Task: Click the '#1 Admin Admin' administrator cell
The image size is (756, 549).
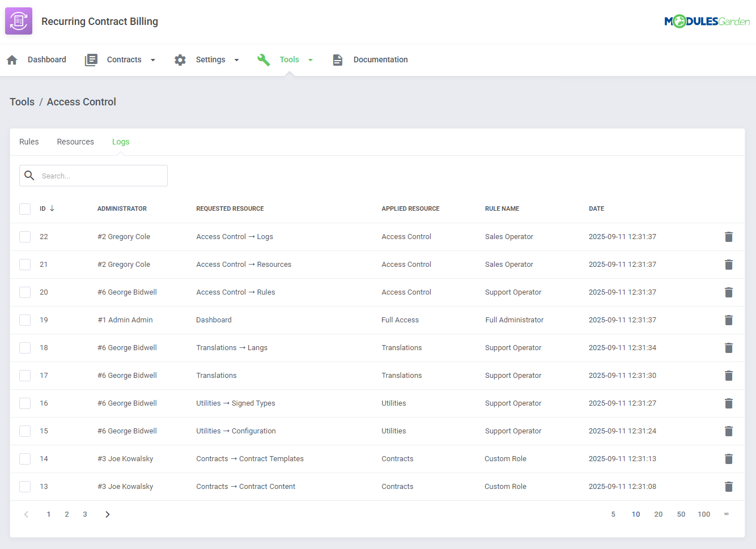Action: [x=125, y=320]
